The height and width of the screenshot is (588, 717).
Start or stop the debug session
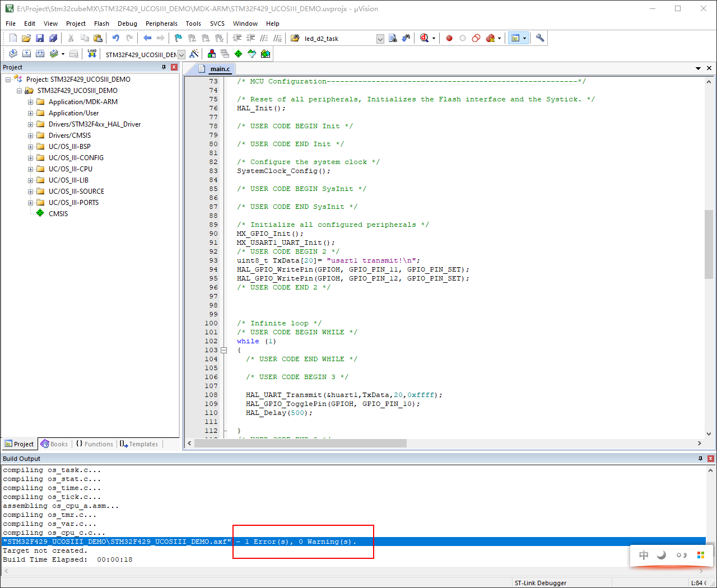point(424,38)
